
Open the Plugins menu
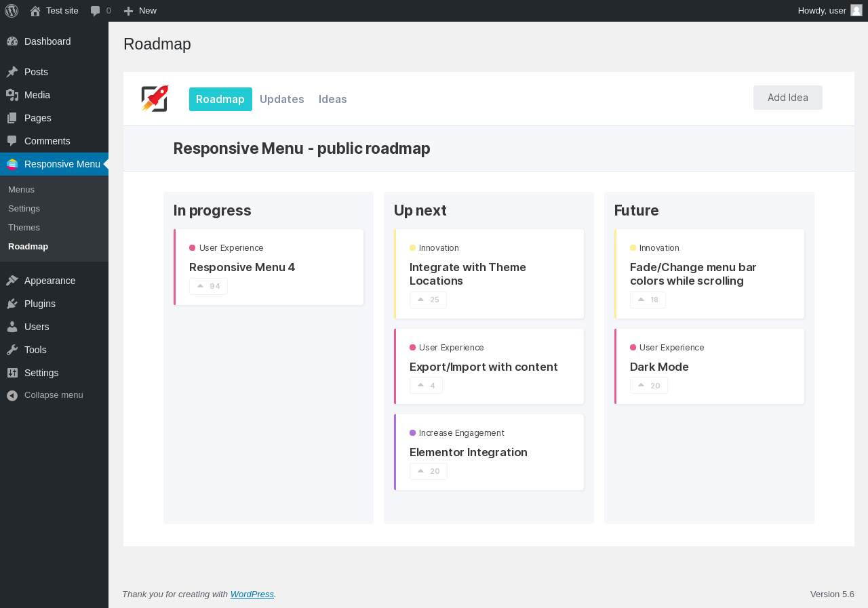[54, 304]
